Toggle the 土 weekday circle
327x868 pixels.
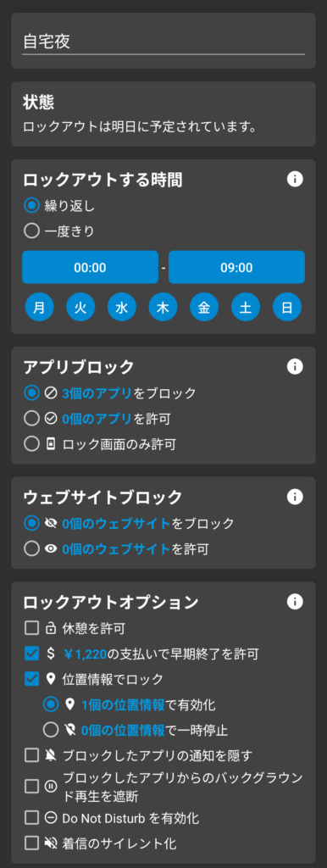point(246,307)
